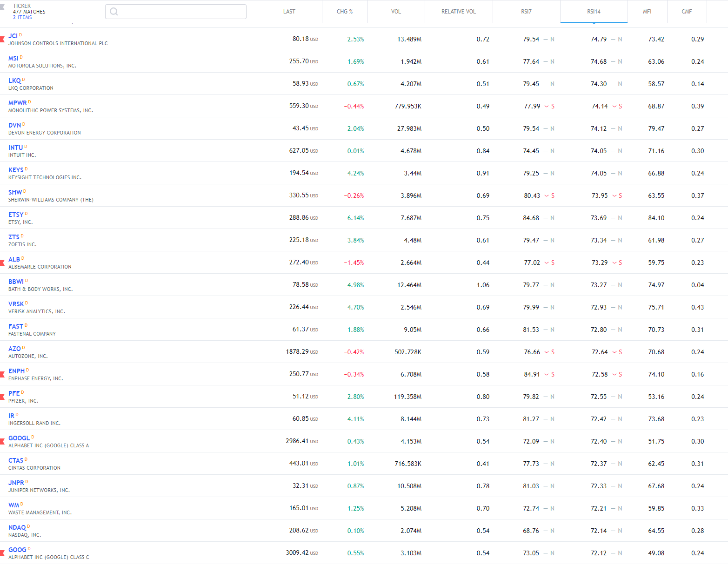Viewport: 728px width, 566px height.
Task: Open the BBWI ticker link
Action: pos(16,282)
